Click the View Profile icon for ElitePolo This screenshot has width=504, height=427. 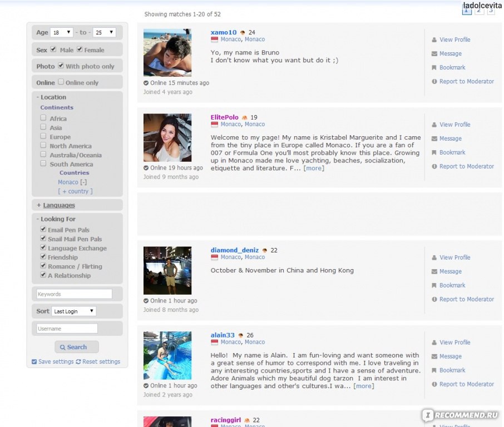pos(434,125)
